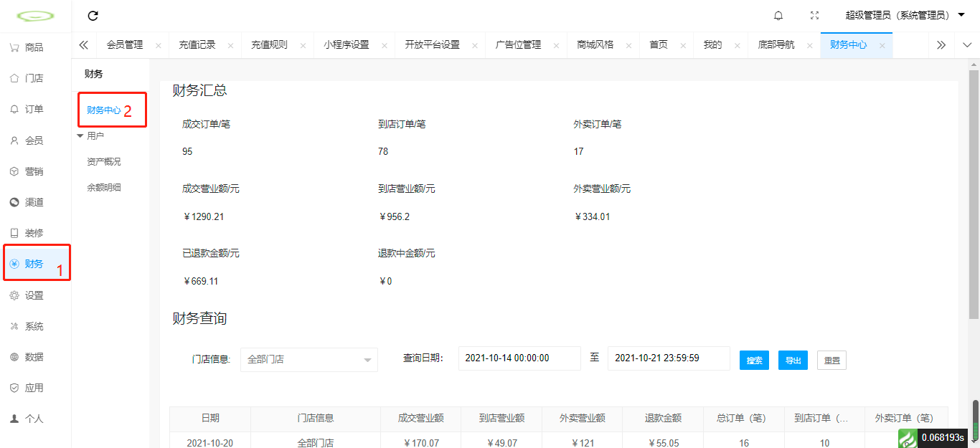Click the refresh icon in top bar

(93, 15)
